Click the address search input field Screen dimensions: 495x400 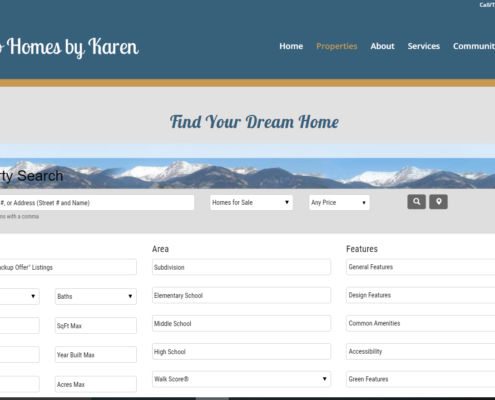(x=97, y=203)
